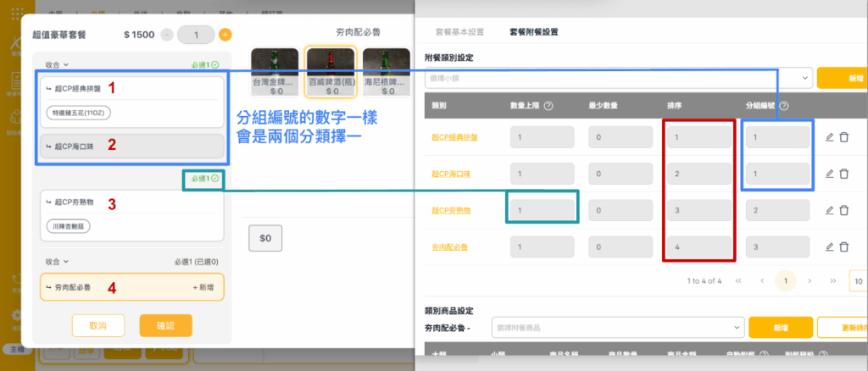Open the 夯肉配必魯 link in table
The height and width of the screenshot is (371, 868).
[449, 246]
